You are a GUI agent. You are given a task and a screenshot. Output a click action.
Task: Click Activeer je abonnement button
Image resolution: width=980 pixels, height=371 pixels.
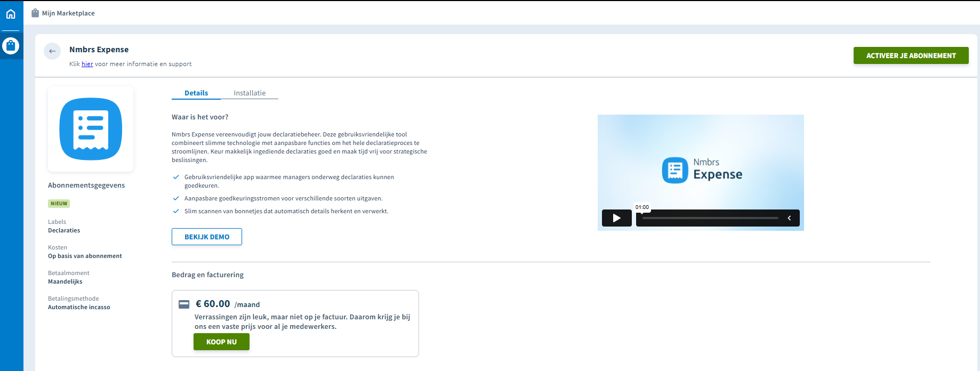(911, 55)
